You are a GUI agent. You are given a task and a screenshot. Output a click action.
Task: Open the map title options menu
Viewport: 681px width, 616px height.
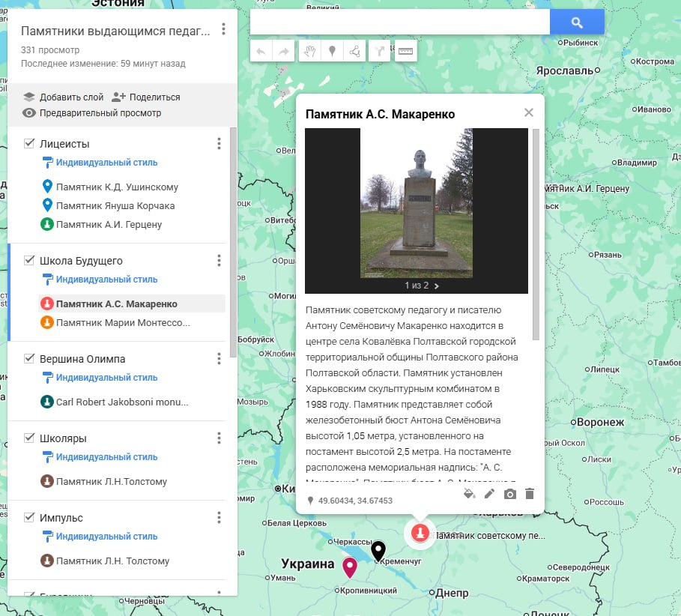pos(223,30)
